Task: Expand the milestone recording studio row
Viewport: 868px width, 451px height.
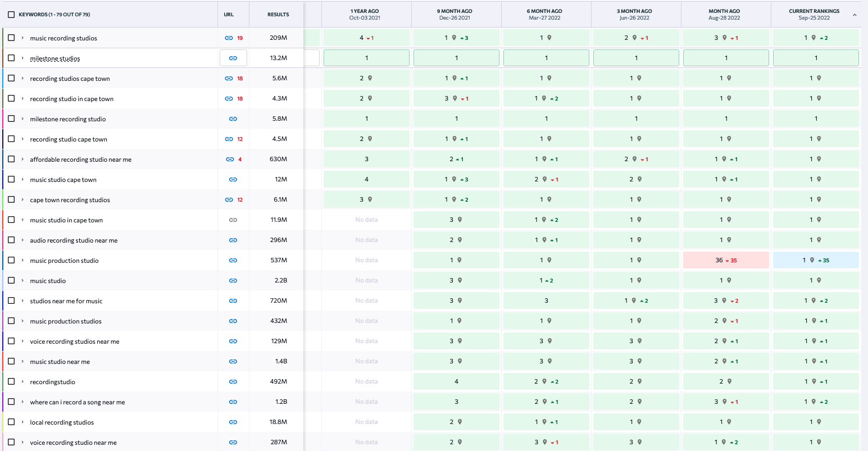Action: [x=22, y=119]
